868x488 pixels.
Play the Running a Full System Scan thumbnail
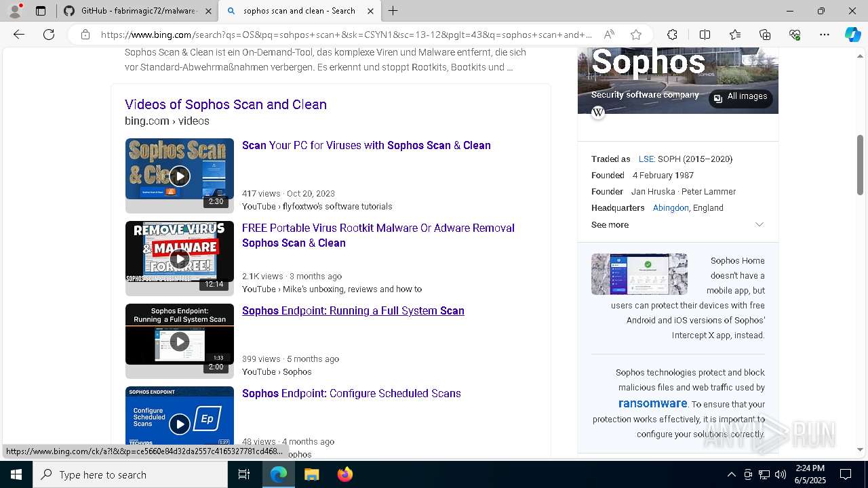tap(180, 341)
